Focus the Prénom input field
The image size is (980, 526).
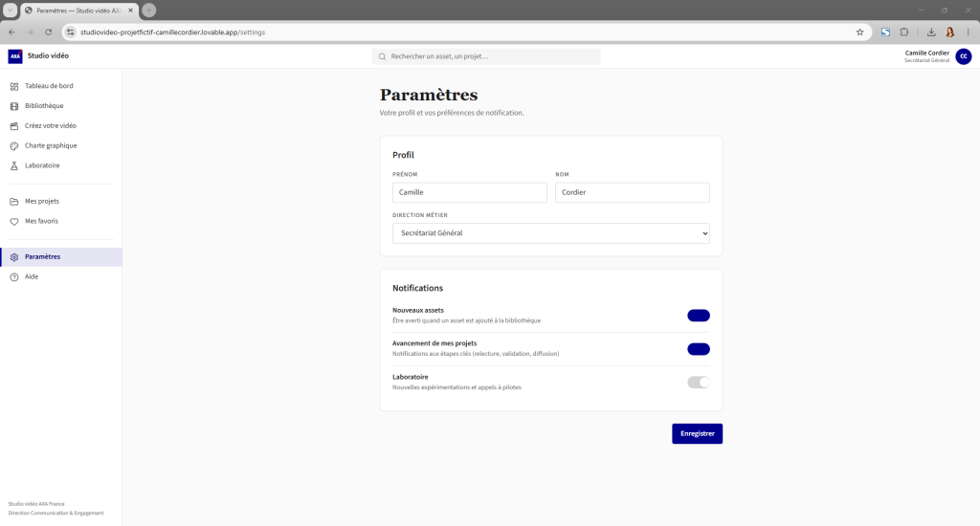tap(469, 192)
